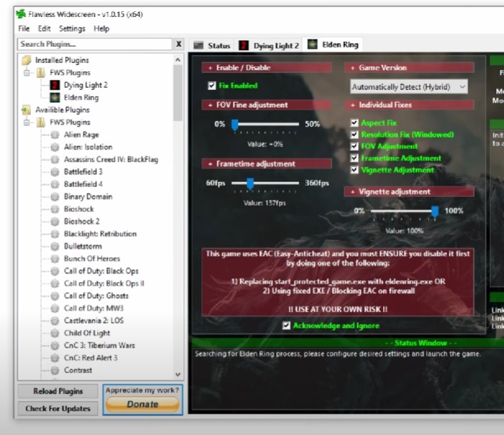Viewport: 504px width, 435px height.
Task: Click the Child Of Light gear icon
Action: (x=55, y=333)
